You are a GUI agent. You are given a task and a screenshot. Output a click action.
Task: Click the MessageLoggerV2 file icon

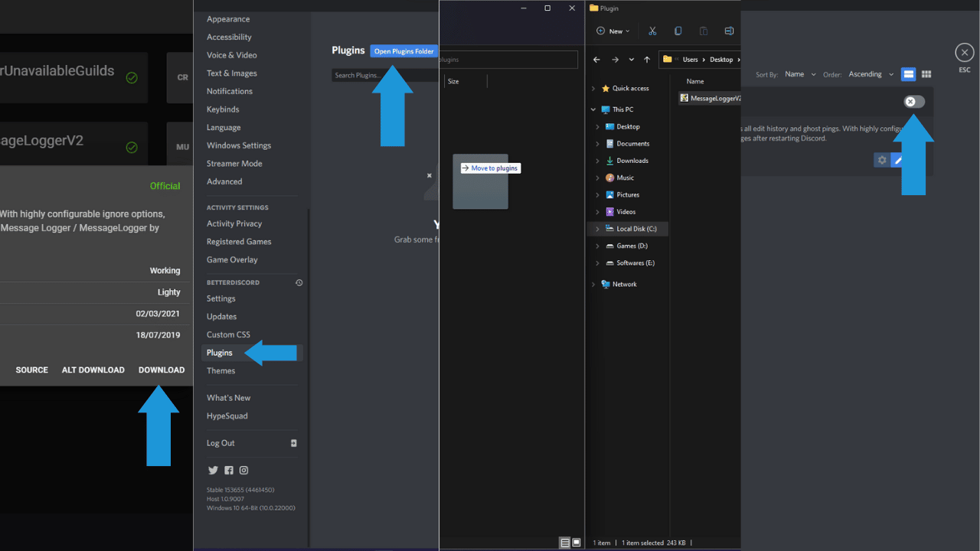coord(684,98)
